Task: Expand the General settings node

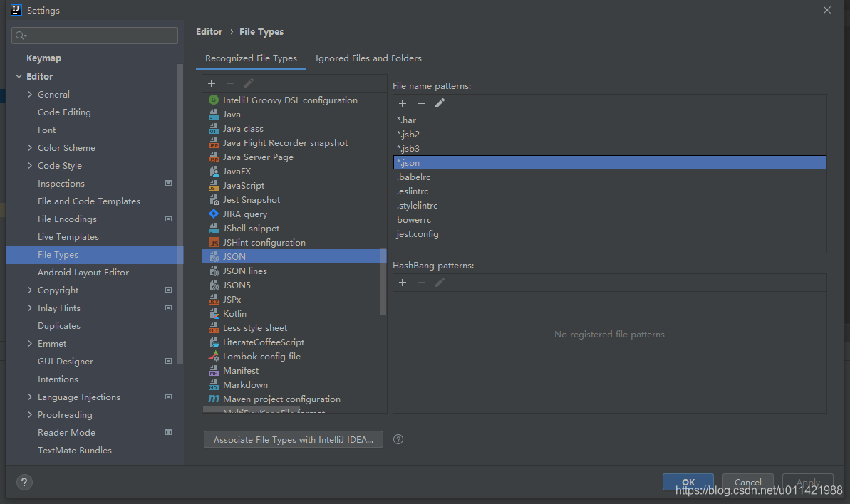Action: click(30, 94)
